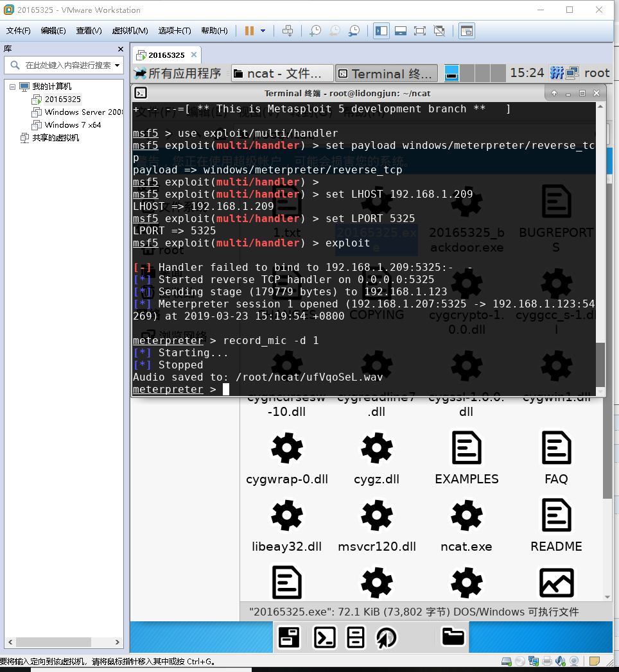Screen dimensions: 619x672
Task: Click the sound device status bar icon
Action: pos(561,661)
